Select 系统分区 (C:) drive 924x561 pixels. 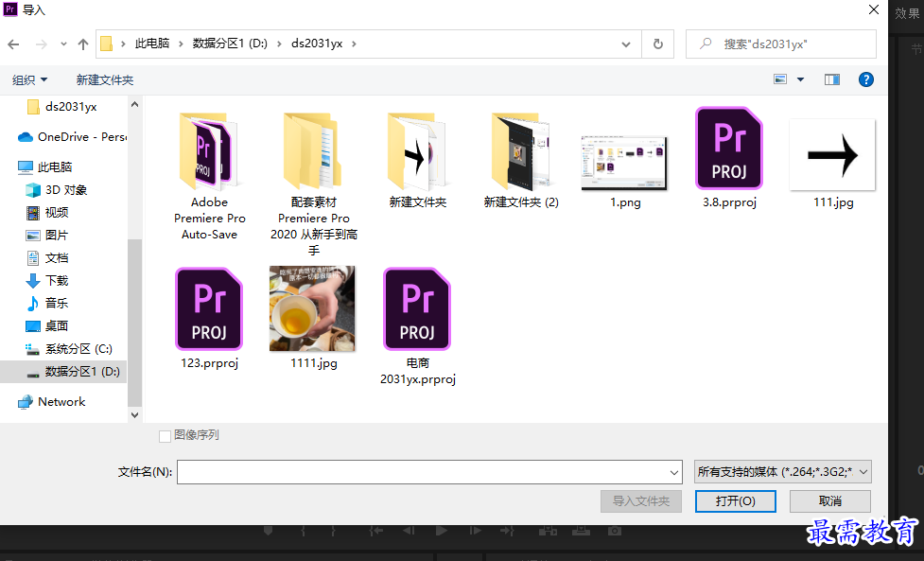click(69, 349)
